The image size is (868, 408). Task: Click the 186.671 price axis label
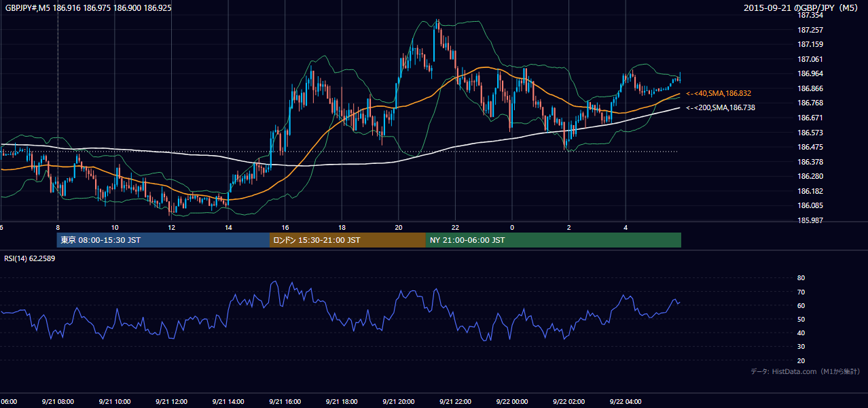point(810,118)
